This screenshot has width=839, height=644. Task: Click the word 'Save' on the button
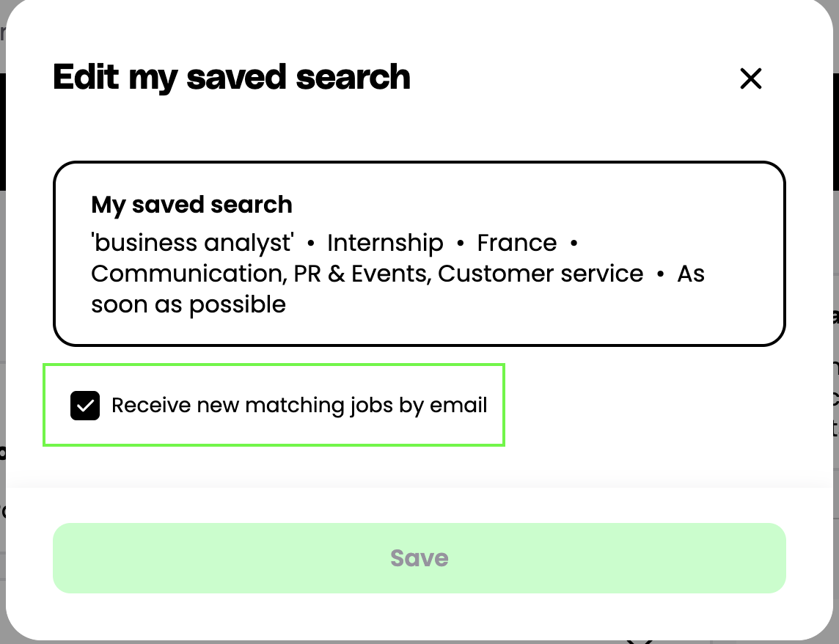pyautogui.click(x=419, y=558)
